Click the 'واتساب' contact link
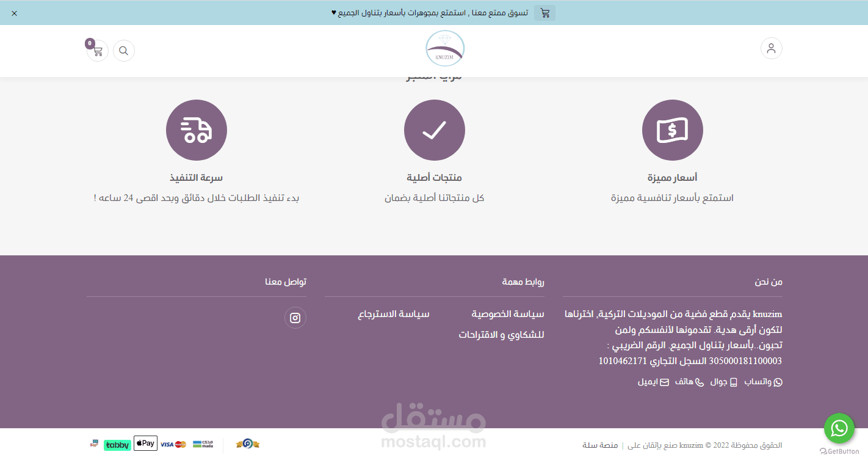This screenshot has height=460, width=868. click(x=763, y=382)
